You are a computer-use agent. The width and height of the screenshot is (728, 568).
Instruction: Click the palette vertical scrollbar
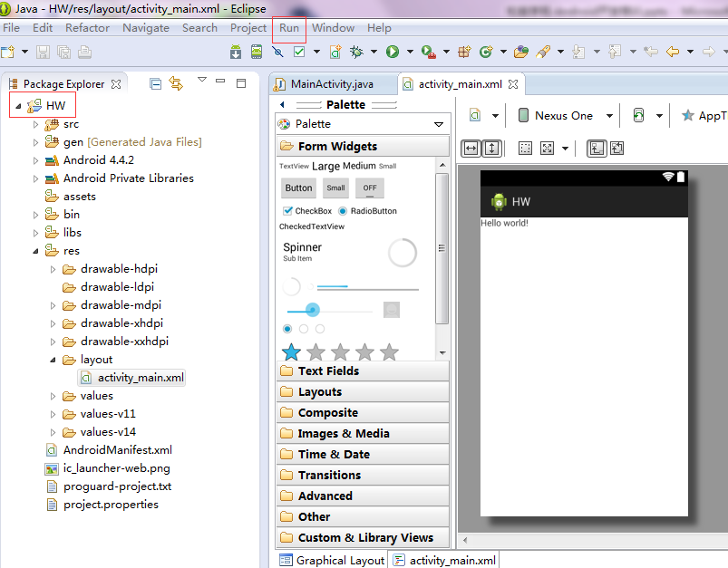[x=442, y=248]
